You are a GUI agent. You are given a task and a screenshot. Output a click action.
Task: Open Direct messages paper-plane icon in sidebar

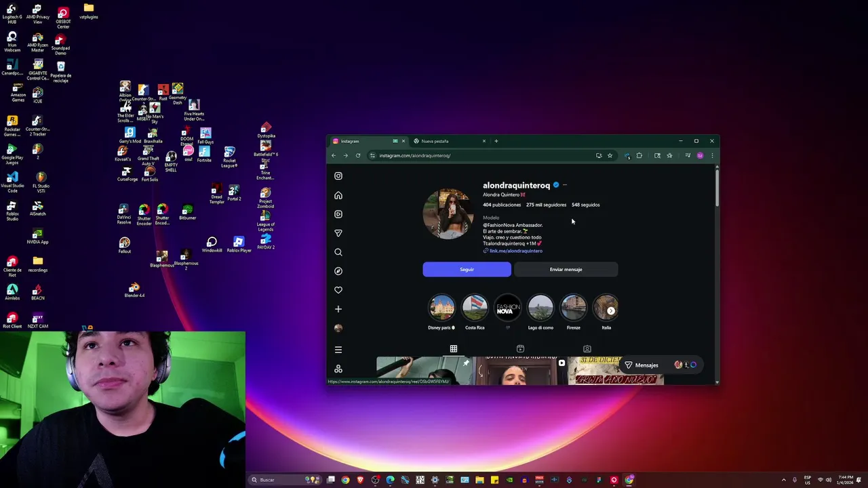click(338, 233)
